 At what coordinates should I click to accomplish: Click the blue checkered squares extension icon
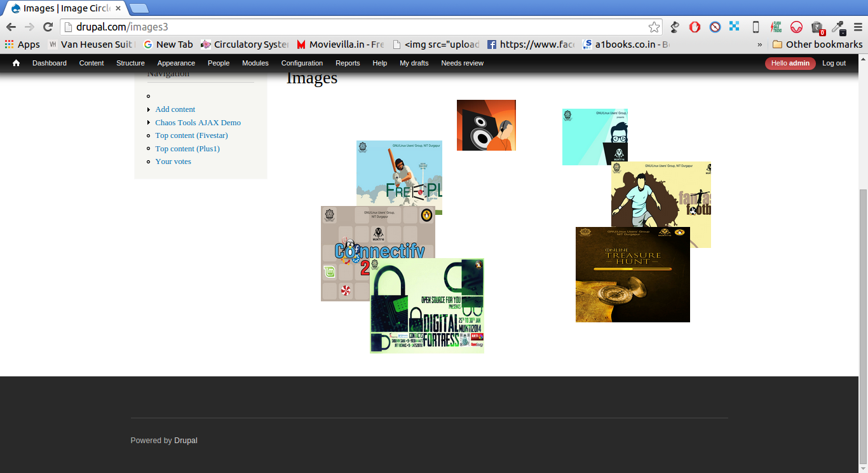(x=735, y=27)
